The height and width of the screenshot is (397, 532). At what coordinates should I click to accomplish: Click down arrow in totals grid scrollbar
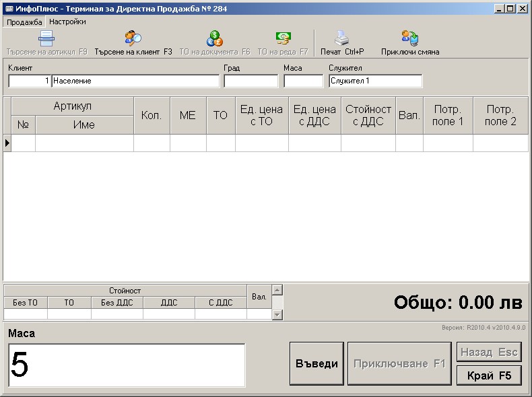277,315
